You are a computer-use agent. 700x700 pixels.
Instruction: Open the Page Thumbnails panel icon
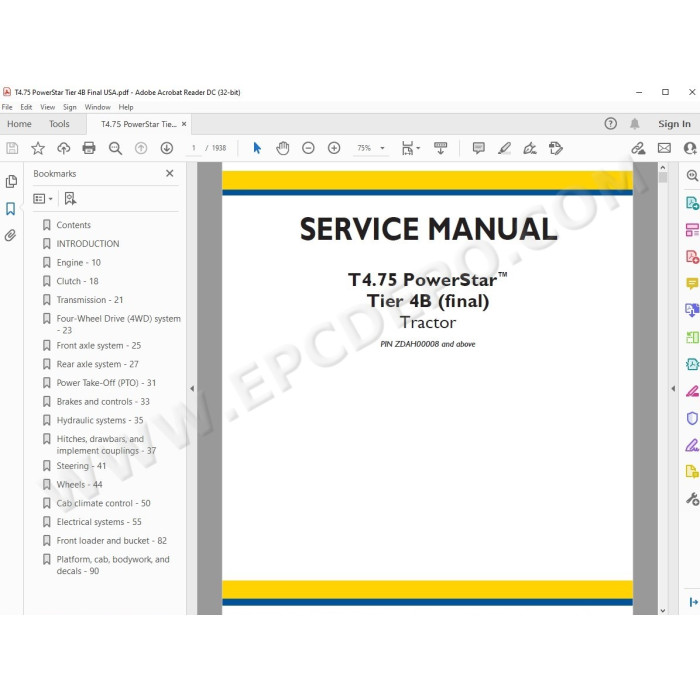[x=11, y=181]
